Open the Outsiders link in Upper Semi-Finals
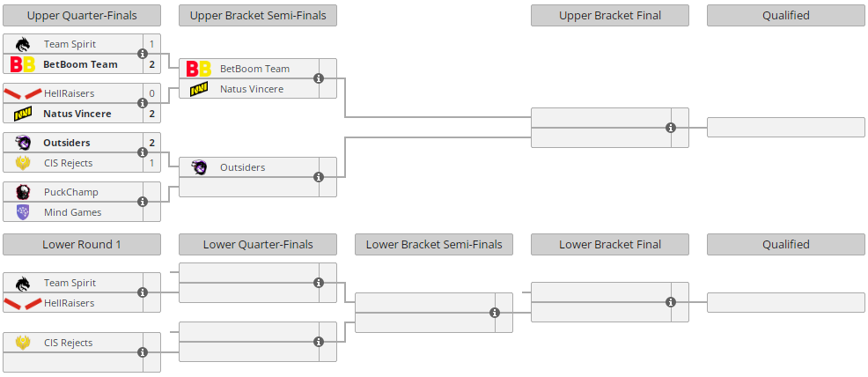Viewport: 868px width, 377px height. (x=242, y=167)
